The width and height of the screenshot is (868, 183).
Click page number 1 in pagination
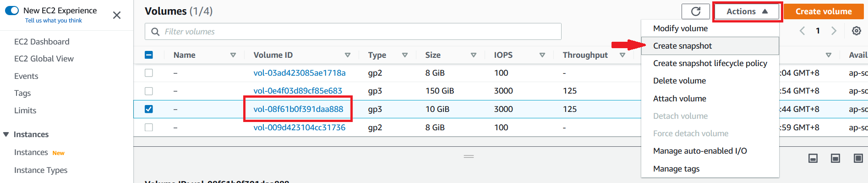coord(818,31)
